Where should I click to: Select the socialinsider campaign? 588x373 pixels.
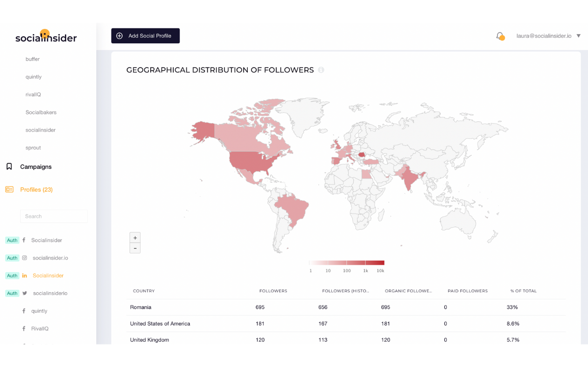[x=41, y=130]
